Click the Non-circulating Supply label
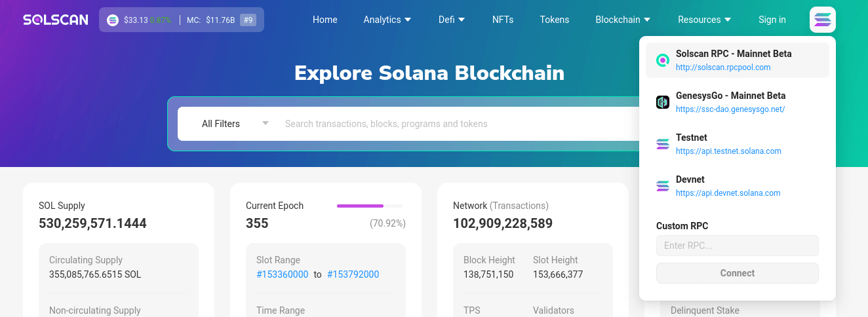 (x=95, y=310)
